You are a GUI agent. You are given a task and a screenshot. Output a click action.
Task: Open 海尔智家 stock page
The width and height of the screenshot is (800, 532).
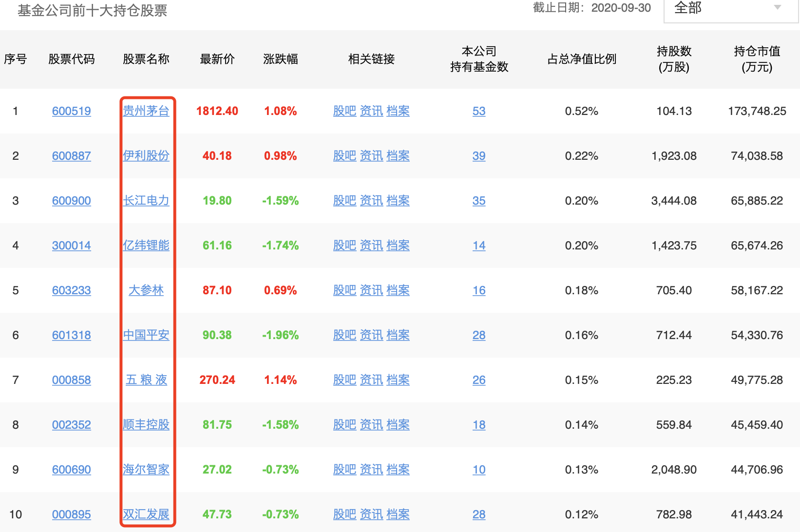[x=146, y=470]
